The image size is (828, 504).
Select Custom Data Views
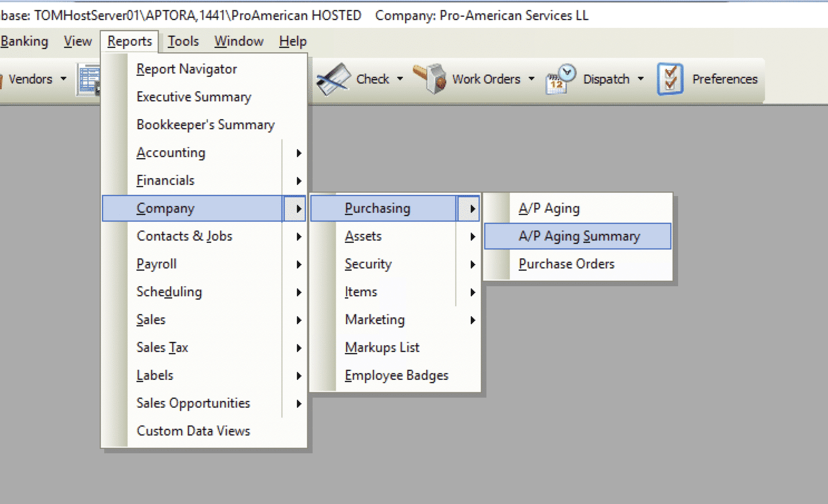point(193,430)
